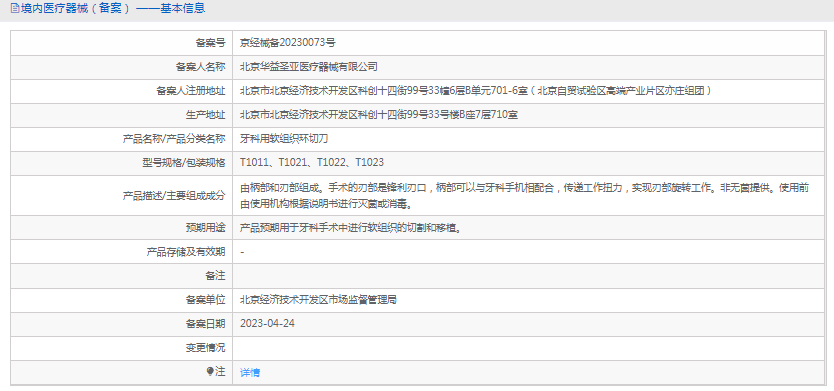Image resolution: width=834 pixels, height=391 pixels.
Task: Click company name 北京华益圣亚医疗器械有限公司
Action: click(309, 66)
